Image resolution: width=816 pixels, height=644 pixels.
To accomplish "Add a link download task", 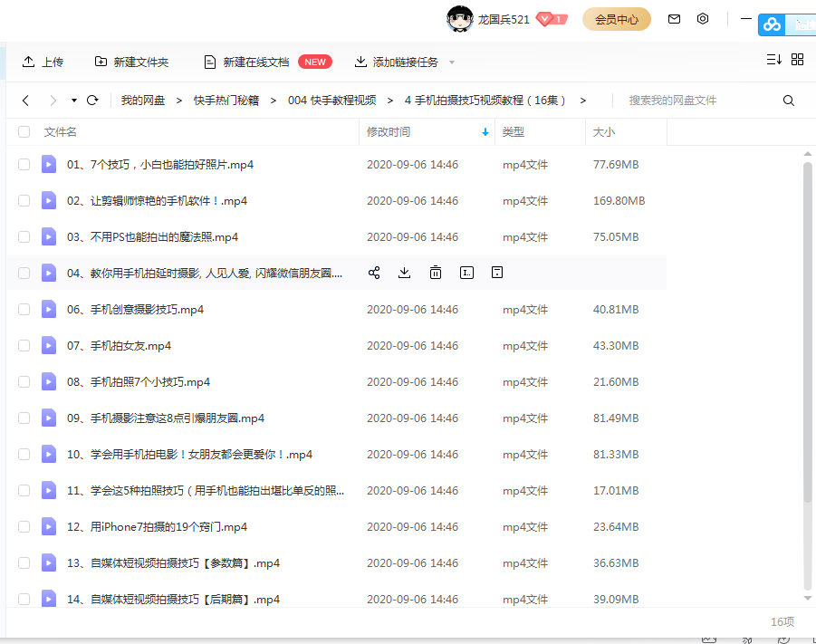I will (x=397, y=62).
